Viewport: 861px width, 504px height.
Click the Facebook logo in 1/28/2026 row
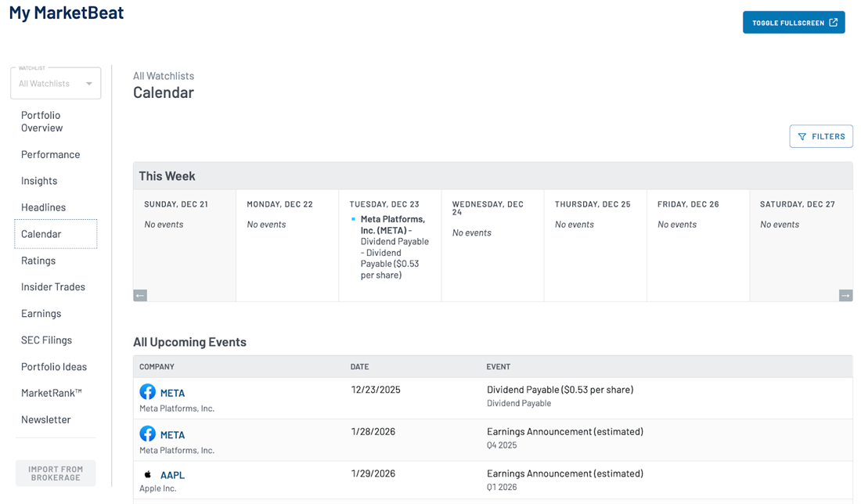click(x=147, y=434)
